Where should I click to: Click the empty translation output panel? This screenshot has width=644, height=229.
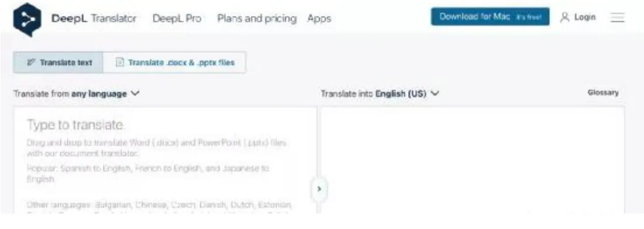click(x=473, y=160)
